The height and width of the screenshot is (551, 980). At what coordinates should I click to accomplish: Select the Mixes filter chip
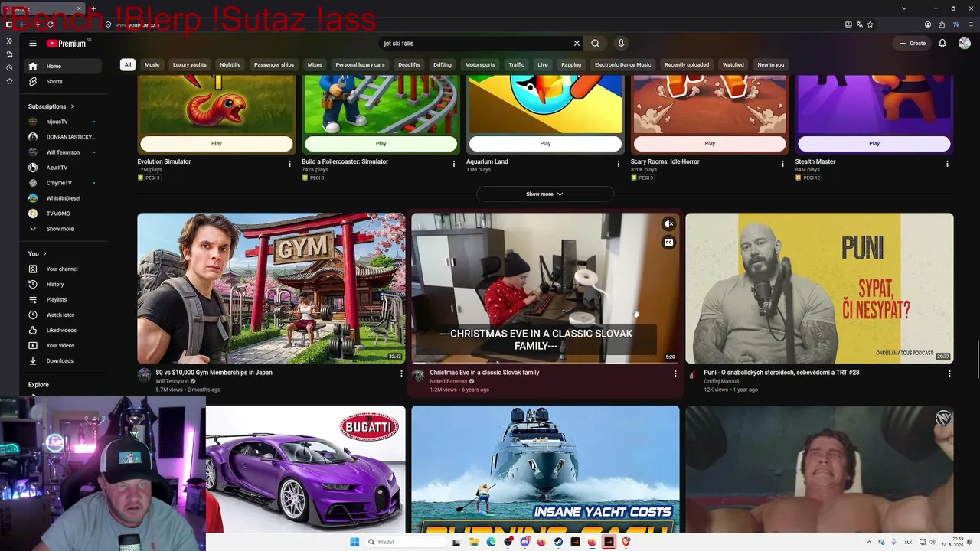[x=315, y=65]
